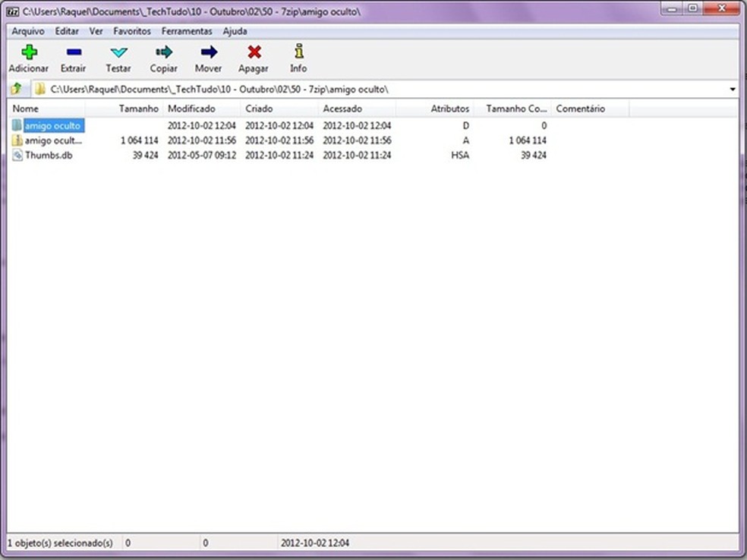Click the 7-Zip title bar icon
Screen dimensions: 747x560
coord(13,11)
